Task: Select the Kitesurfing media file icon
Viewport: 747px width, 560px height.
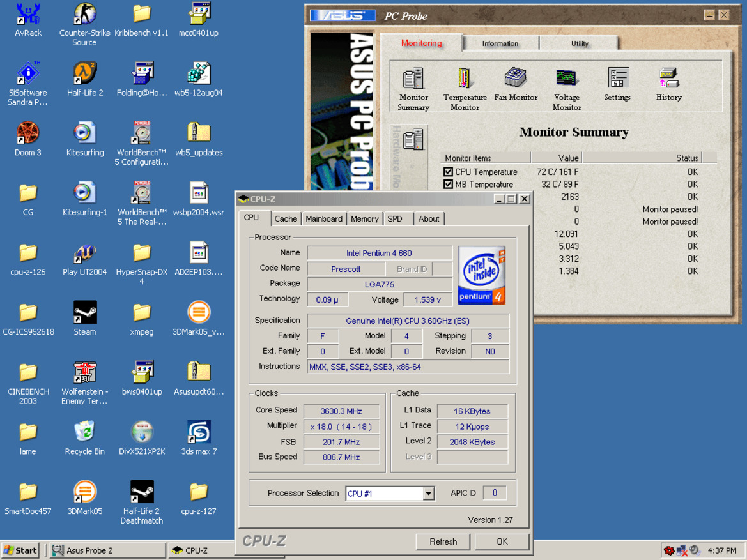Action: [x=85, y=140]
